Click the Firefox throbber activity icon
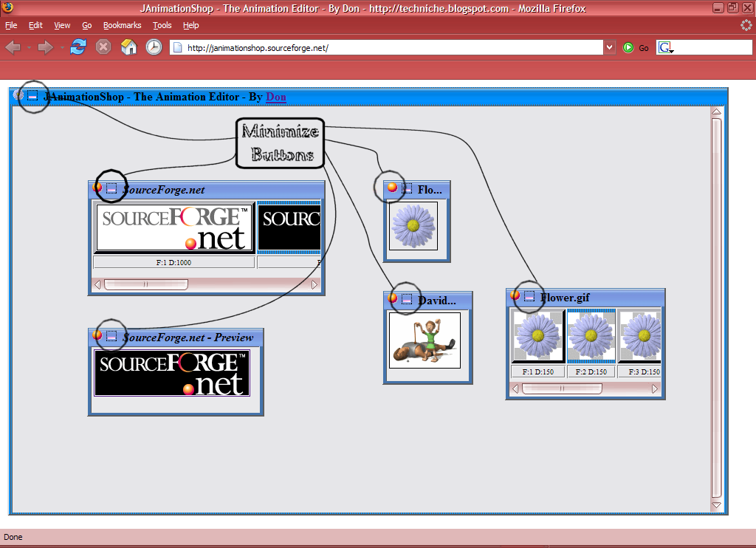Viewport: 756px width, 548px height. pyautogui.click(x=746, y=25)
